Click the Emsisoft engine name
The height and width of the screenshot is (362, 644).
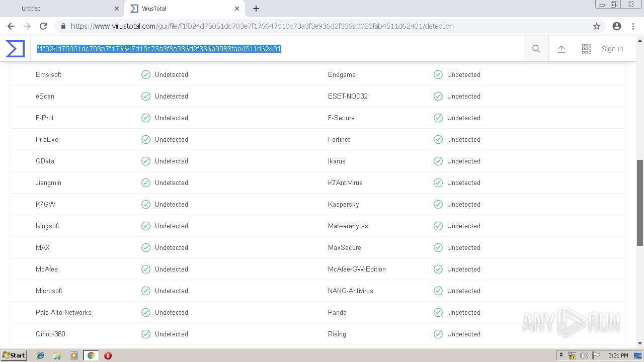48,74
